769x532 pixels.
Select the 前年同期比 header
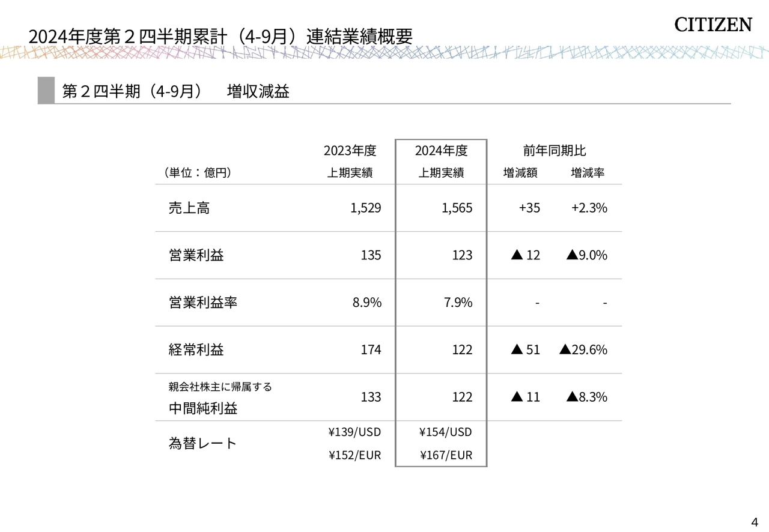point(554,151)
